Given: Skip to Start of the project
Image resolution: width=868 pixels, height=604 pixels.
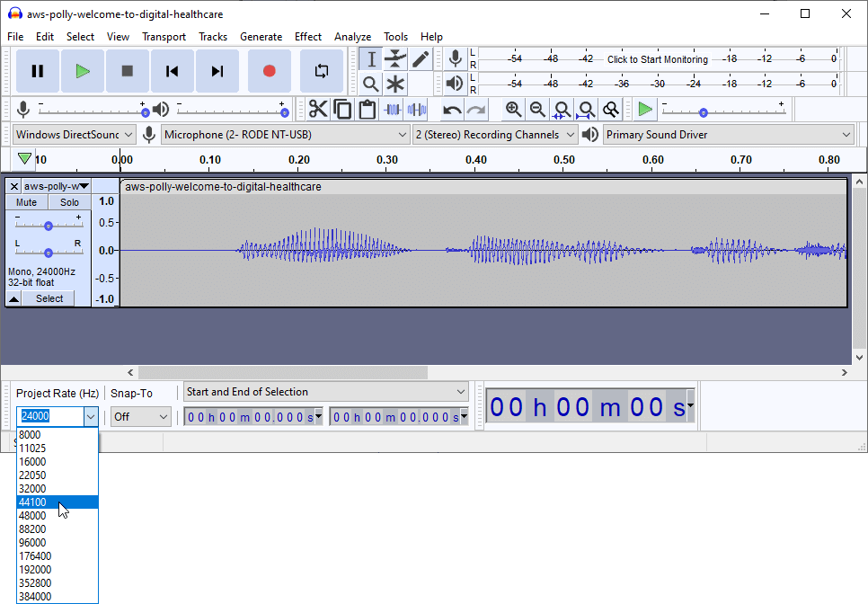Looking at the screenshot, I should click(173, 71).
